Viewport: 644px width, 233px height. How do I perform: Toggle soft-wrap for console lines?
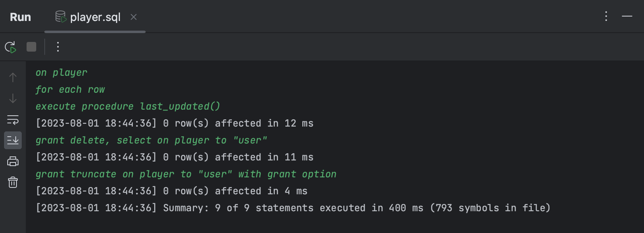coord(12,119)
